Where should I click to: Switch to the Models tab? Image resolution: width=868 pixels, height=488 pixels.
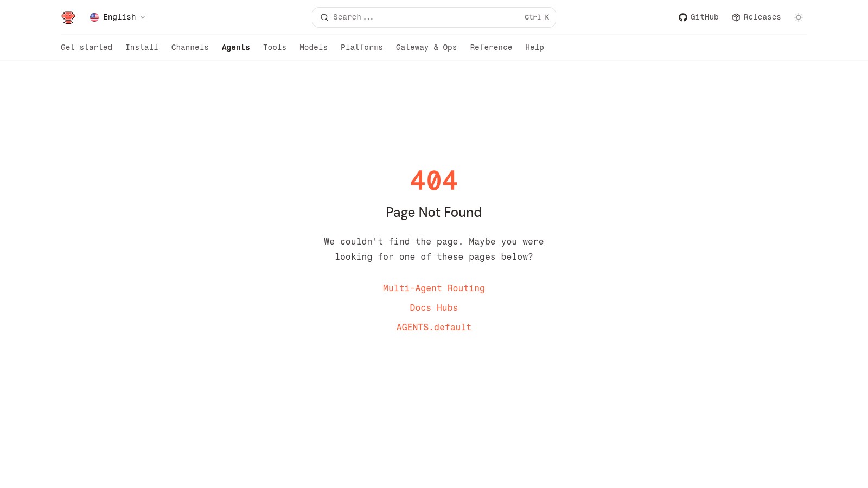pyautogui.click(x=314, y=47)
